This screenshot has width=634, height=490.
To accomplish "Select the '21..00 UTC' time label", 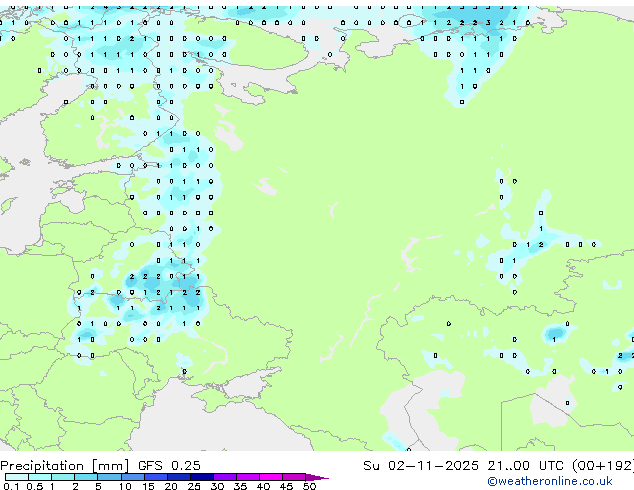I will coord(525,466).
